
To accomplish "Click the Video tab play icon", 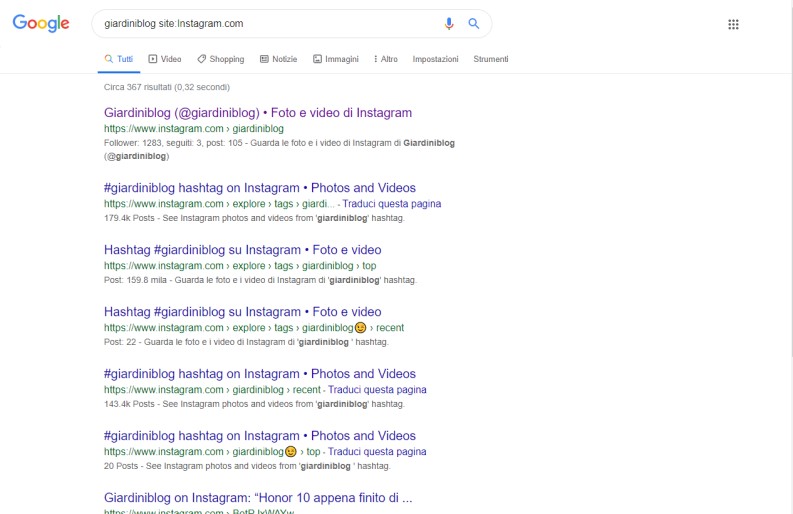I will point(153,59).
